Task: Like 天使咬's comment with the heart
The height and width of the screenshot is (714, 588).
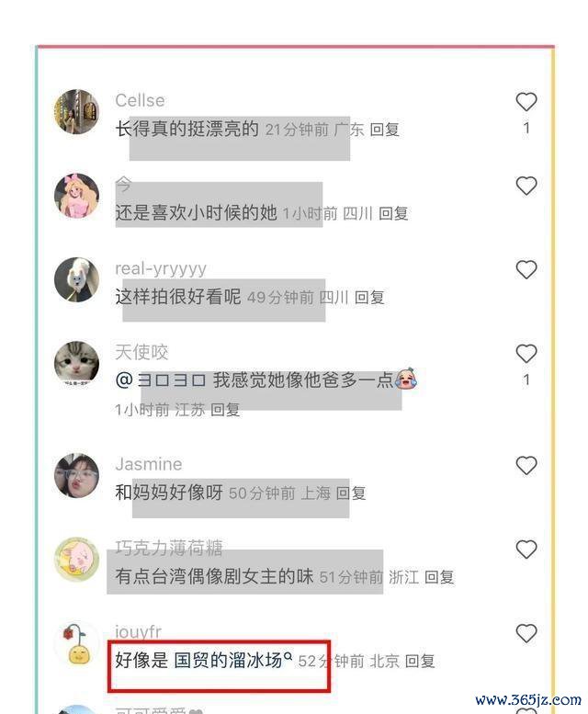Action: point(526,354)
